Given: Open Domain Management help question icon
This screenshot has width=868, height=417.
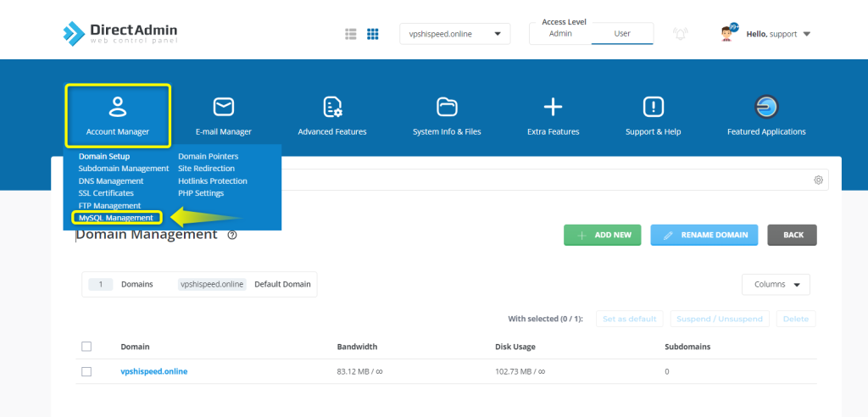Looking at the screenshot, I should point(232,235).
